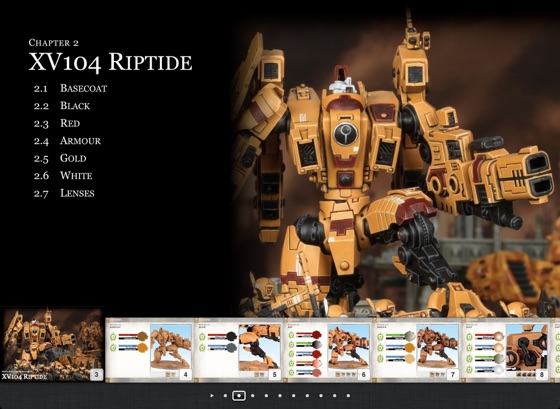Jump to the sixth chapter dot

[293, 395]
